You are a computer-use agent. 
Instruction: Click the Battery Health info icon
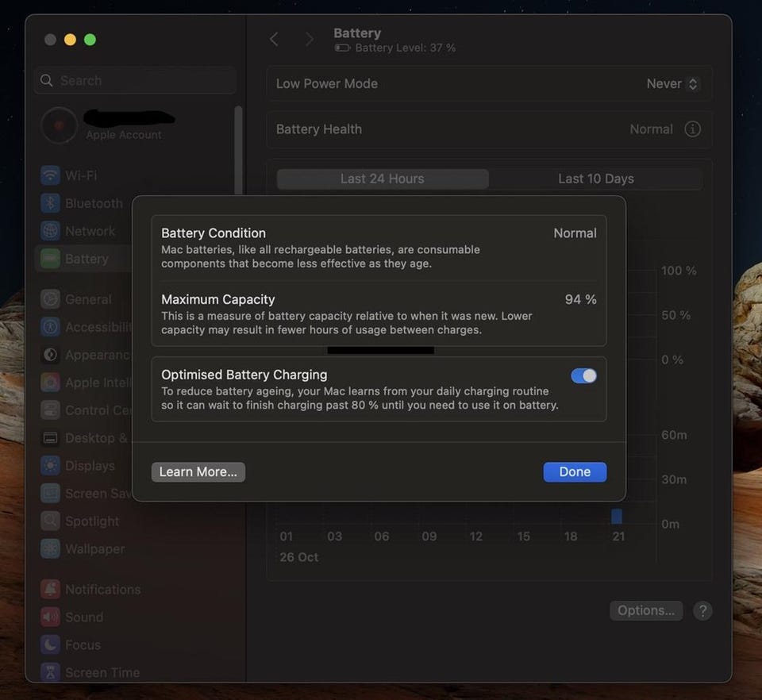(x=692, y=129)
